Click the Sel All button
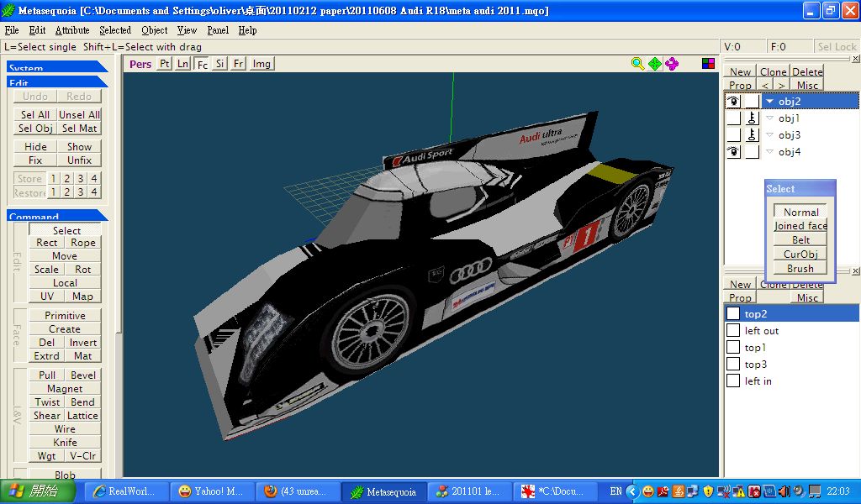This screenshot has height=504, width=861. (35, 114)
